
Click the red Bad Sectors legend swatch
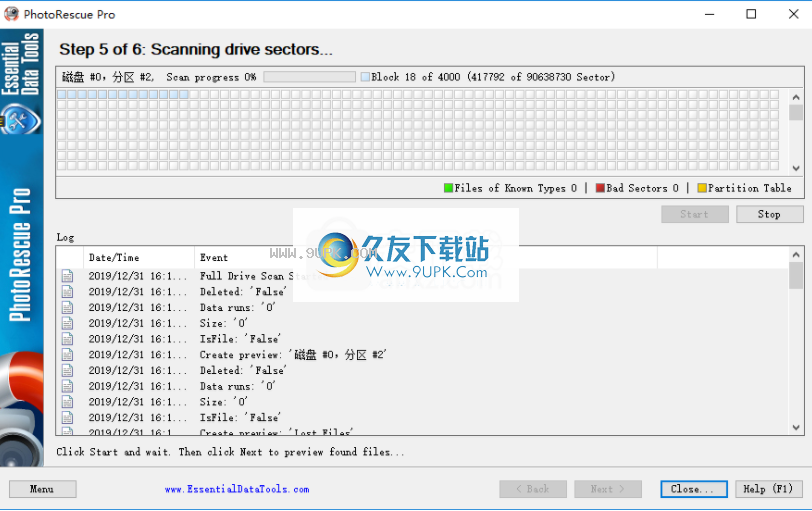tap(600, 188)
